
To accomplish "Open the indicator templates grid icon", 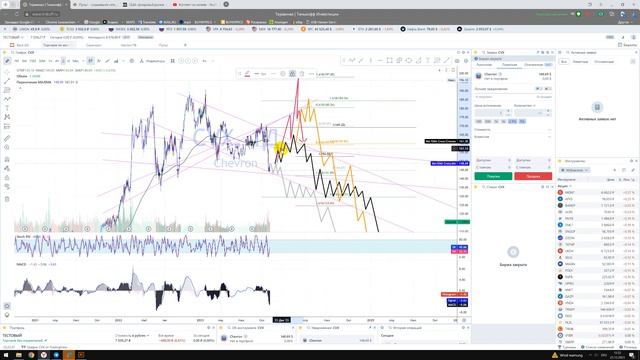I will click(x=173, y=61).
